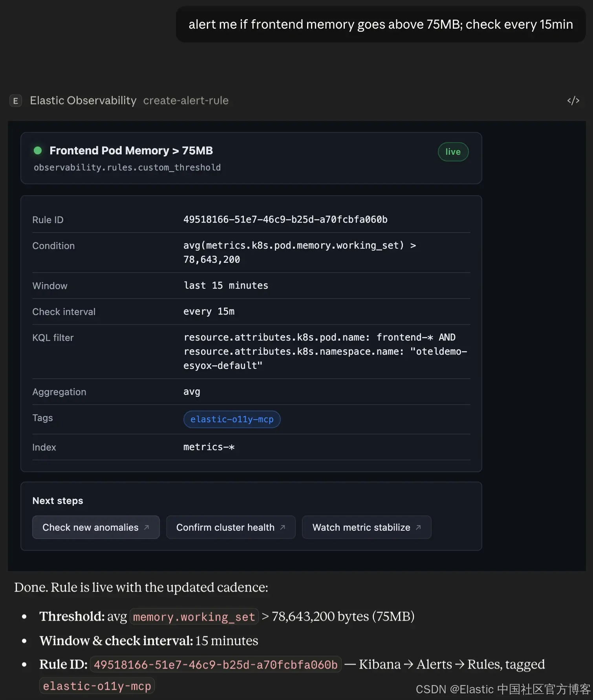Click the arrow icon on Check new anomalies
The image size is (593, 700).
pos(146,527)
